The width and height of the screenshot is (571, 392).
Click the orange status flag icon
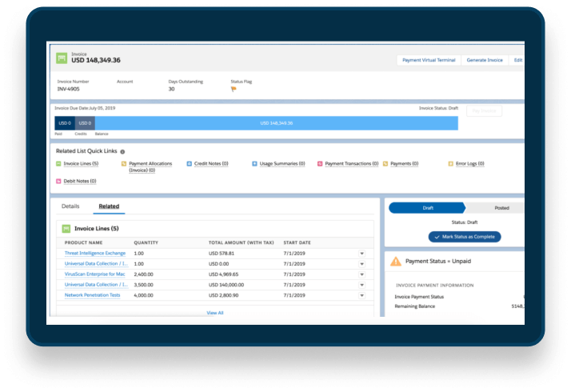point(234,89)
